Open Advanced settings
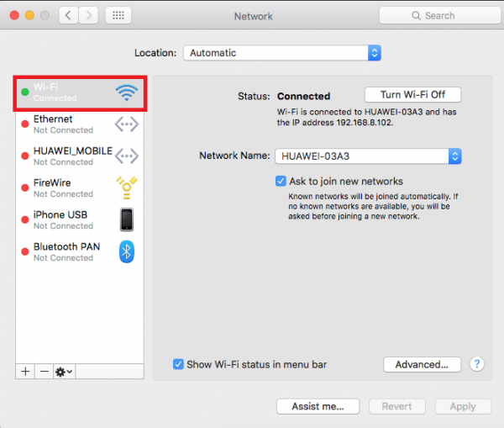The image size is (504, 428). (x=422, y=364)
